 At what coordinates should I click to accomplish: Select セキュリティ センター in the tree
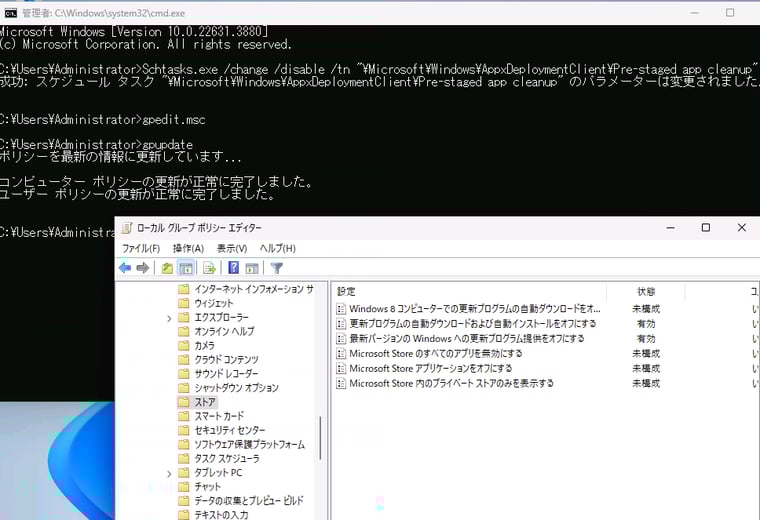230,430
